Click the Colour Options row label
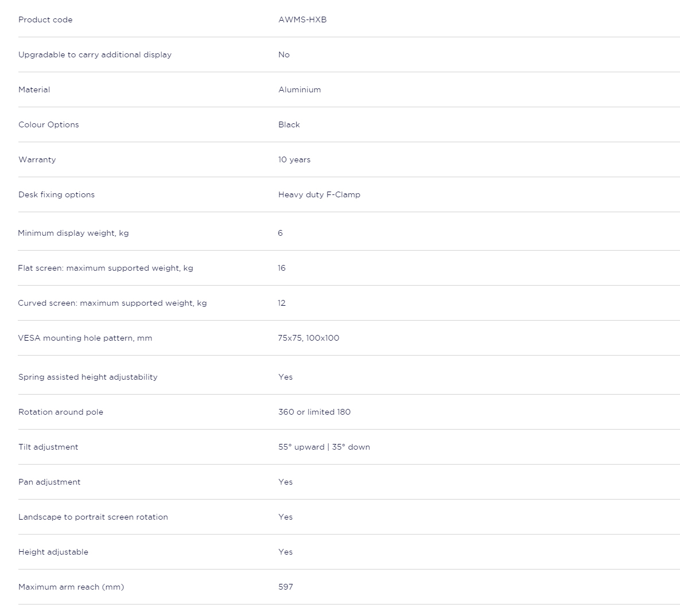This screenshot has height=616, width=680. pos(49,125)
